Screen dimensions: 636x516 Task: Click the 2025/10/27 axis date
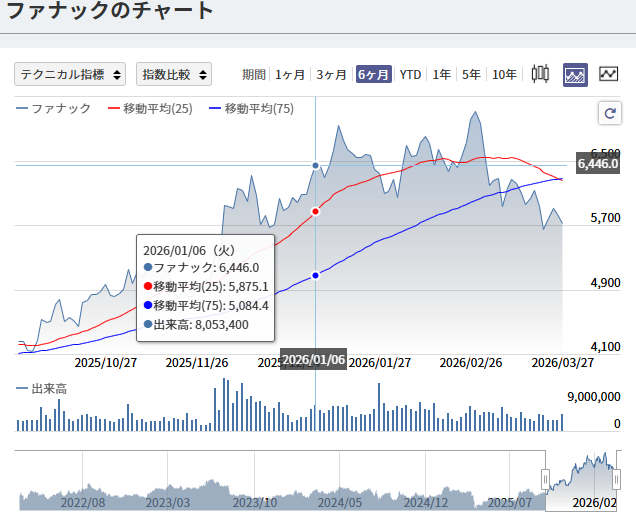(x=106, y=362)
